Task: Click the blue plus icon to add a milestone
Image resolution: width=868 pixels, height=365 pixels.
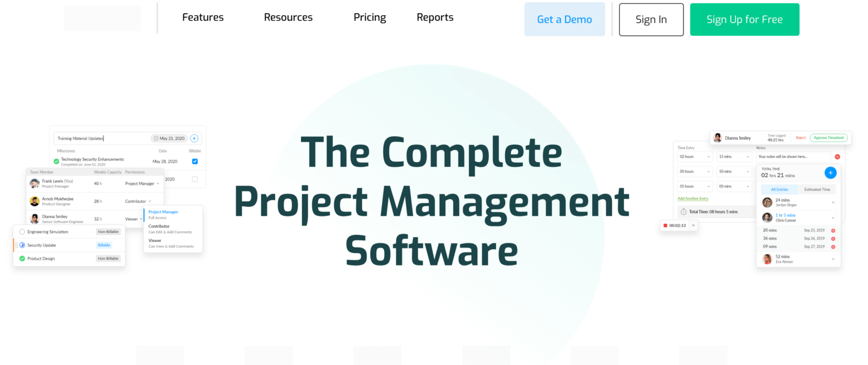Action: (194, 138)
